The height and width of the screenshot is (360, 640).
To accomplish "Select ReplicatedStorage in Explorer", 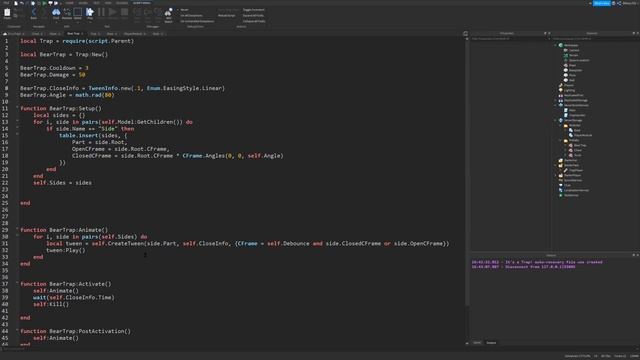I will [576, 100].
